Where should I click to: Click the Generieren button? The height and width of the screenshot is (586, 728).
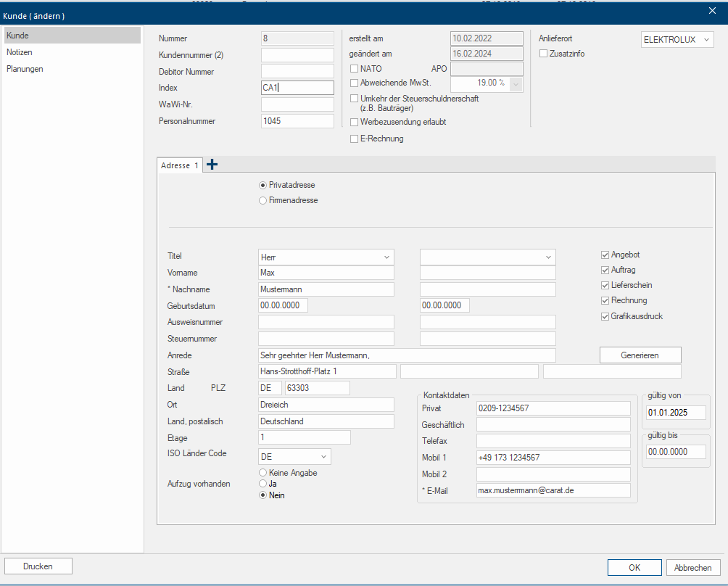tap(640, 355)
